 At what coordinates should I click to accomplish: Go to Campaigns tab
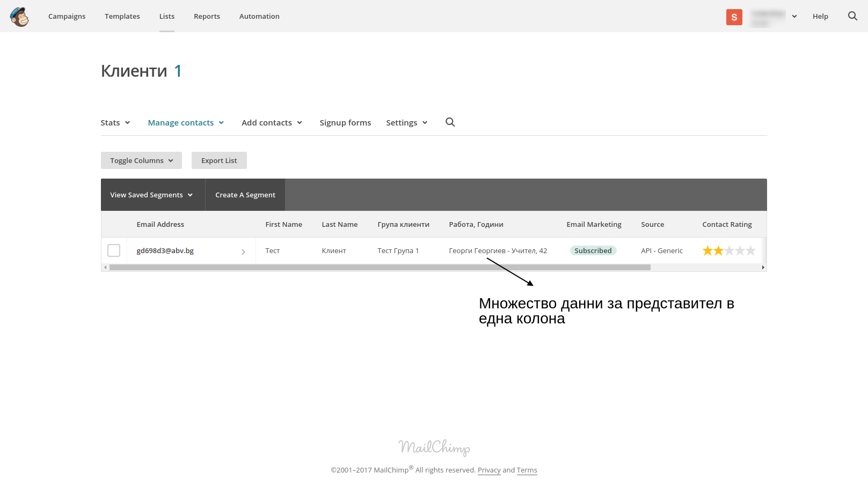click(x=67, y=16)
